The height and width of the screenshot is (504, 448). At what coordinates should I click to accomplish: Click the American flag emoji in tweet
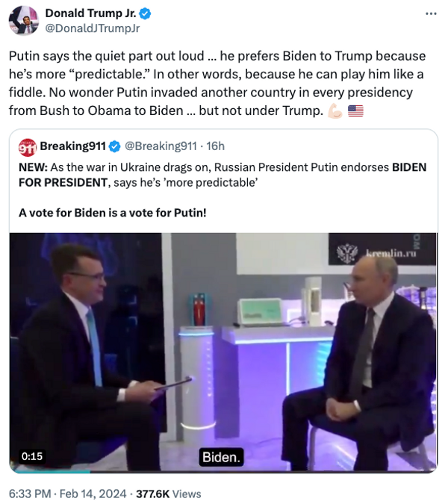coord(355,111)
